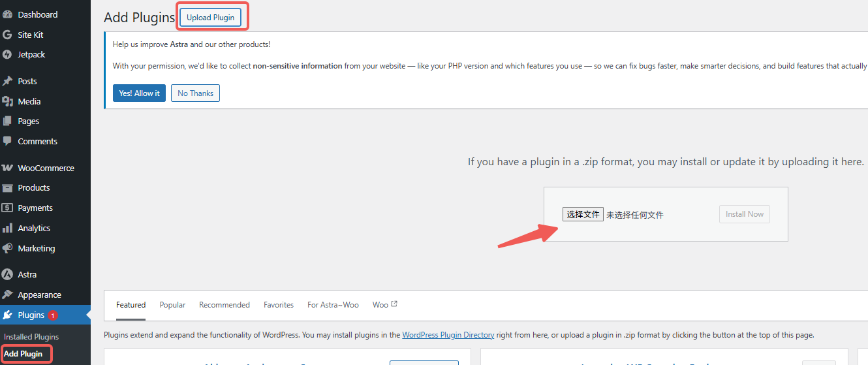Click the WooCommerce logo icon

[x=8, y=168]
